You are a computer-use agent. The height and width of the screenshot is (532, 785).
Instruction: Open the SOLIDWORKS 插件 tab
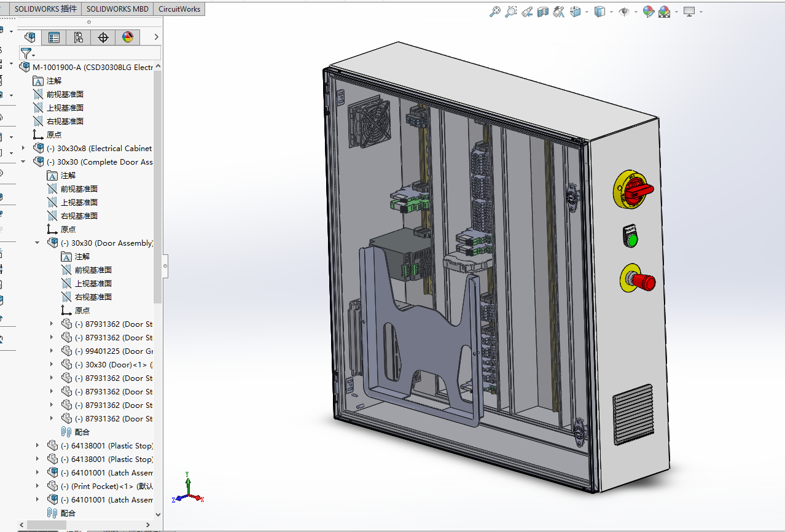coord(46,9)
